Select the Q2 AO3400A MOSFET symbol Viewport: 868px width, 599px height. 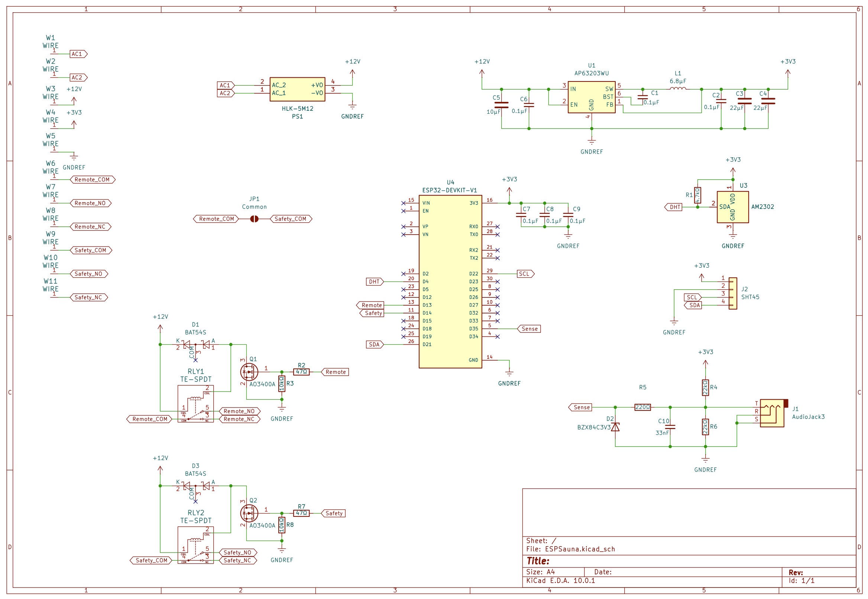(x=249, y=513)
